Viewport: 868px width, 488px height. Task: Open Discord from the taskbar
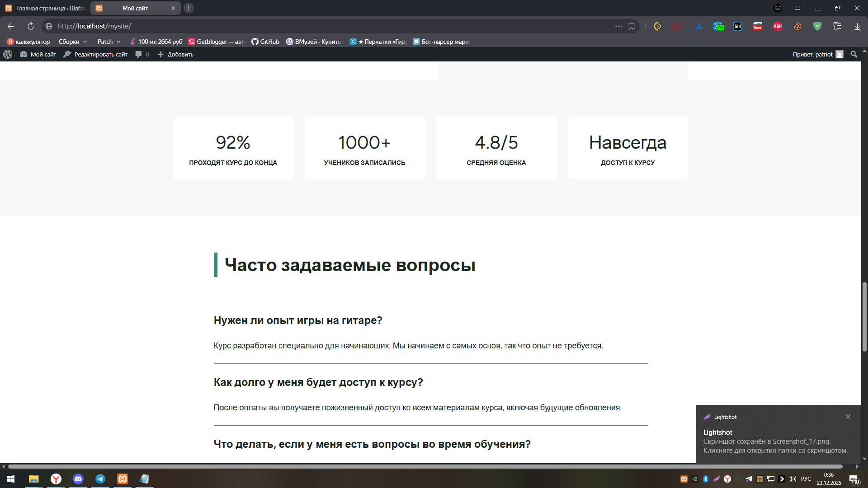[78, 479]
